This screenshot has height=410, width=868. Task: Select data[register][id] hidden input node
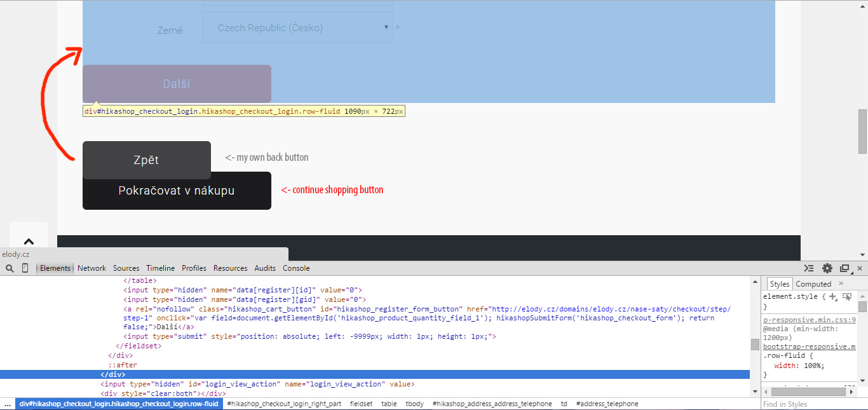pyautogui.click(x=243, y=290)
